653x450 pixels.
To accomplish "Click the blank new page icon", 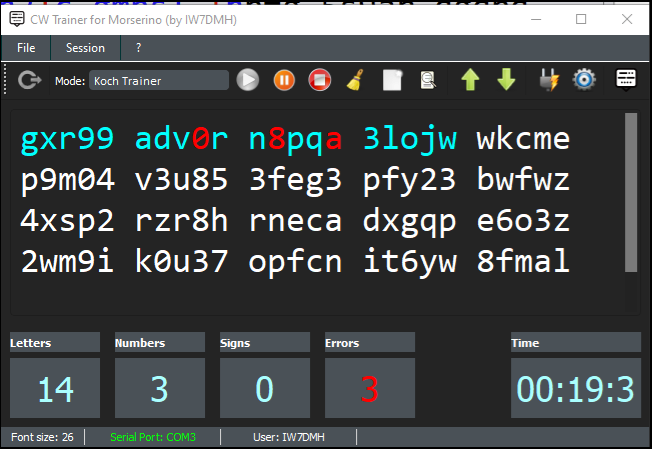I will [392, 80].
